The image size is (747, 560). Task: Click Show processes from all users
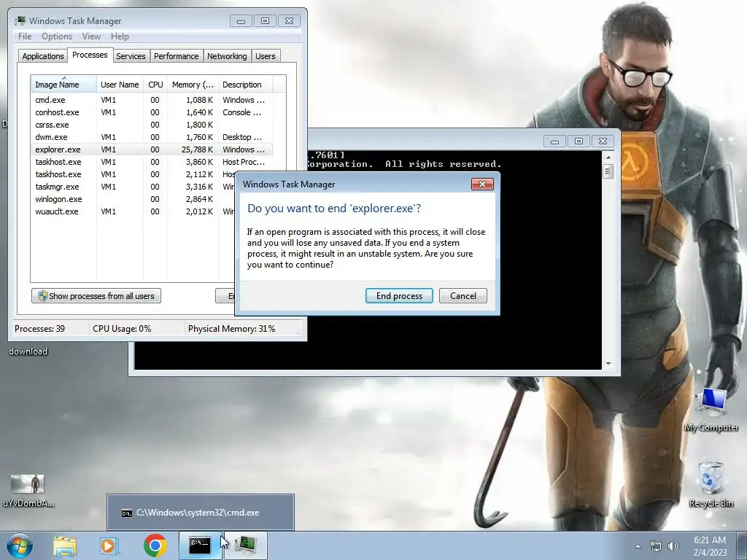(x=96, y=296)
